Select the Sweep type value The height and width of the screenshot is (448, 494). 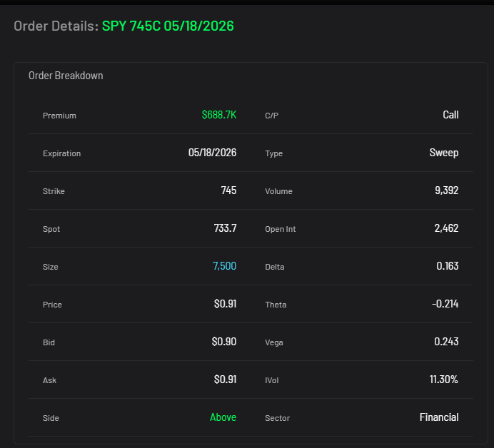(444, 153)
